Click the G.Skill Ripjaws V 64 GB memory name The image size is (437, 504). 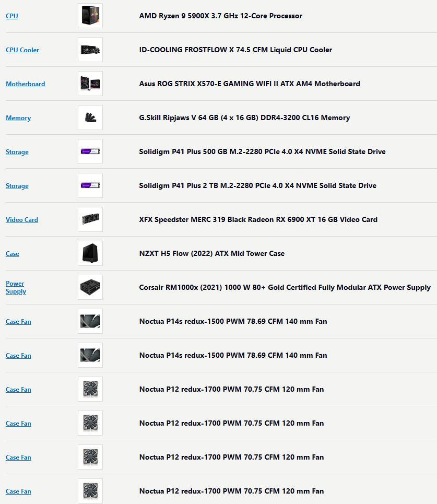pyautogui.click(x=244, y=118)
